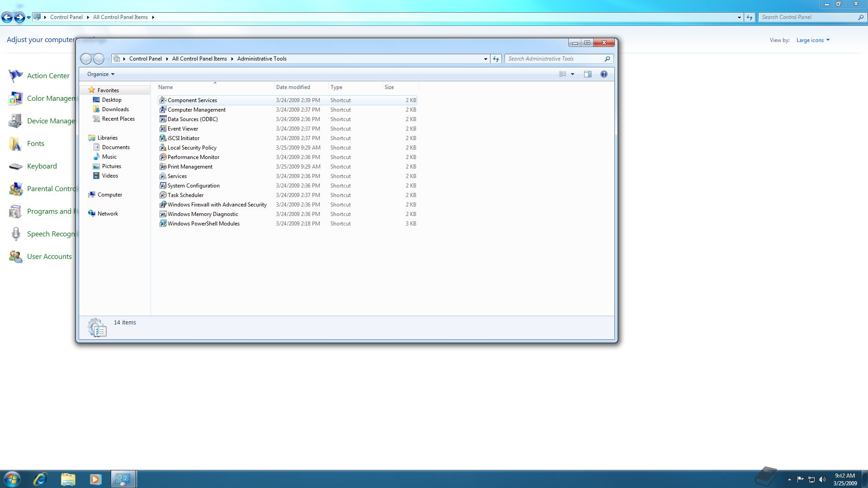This screenshot has height=488, width=868.
Task: Sort by the Date modified column header
Action: click(x=301, y=87)
